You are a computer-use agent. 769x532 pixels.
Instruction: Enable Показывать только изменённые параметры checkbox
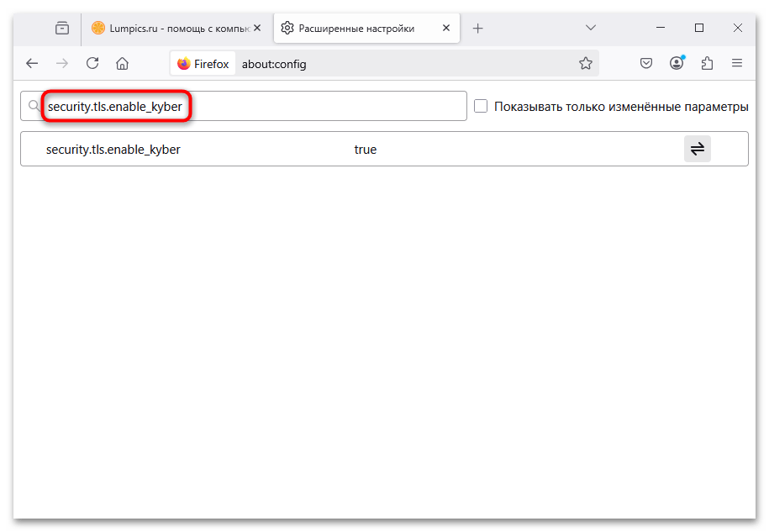point(481,106)
